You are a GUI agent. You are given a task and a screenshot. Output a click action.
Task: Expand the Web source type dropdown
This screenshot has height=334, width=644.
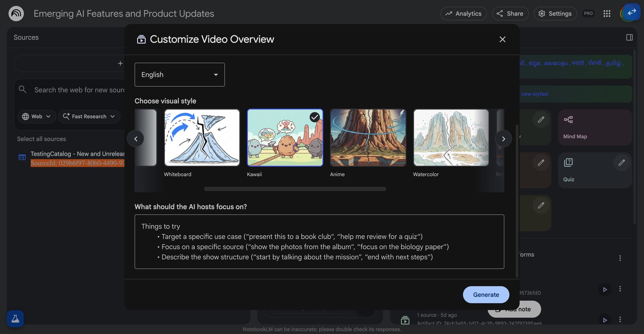point(37,116)
